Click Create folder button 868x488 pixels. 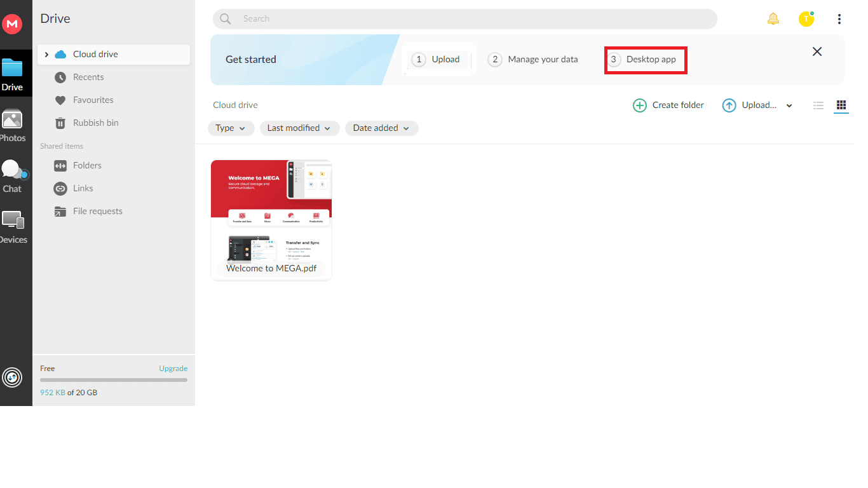click(668, 105)
